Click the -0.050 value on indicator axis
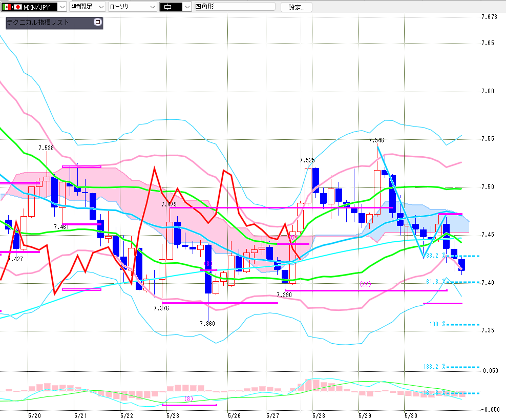The image size is (506, 420). click(490, 410)
